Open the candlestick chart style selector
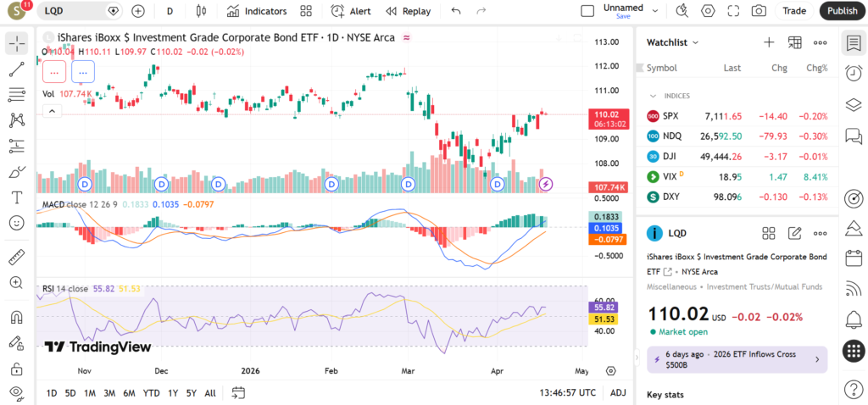This screenshot has height=405, width=868. point(201,11)
